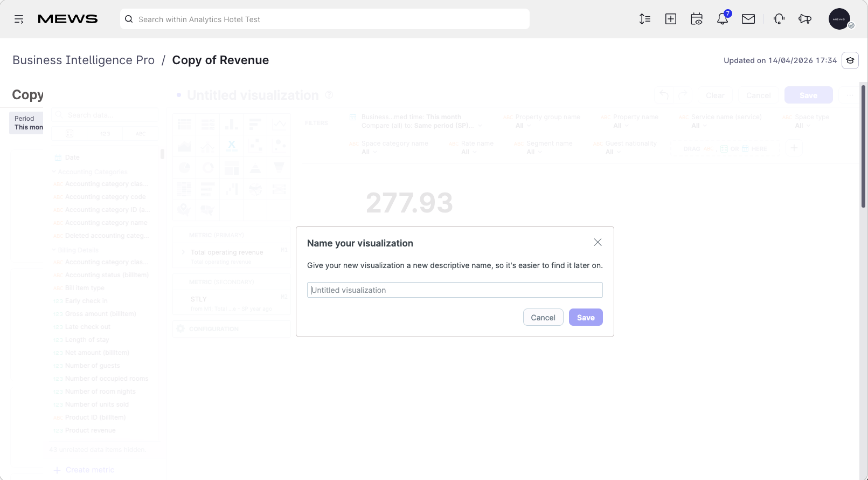Open the editor more options ellipsis
This screenshot has width=868, height=480.
[850, 95]
